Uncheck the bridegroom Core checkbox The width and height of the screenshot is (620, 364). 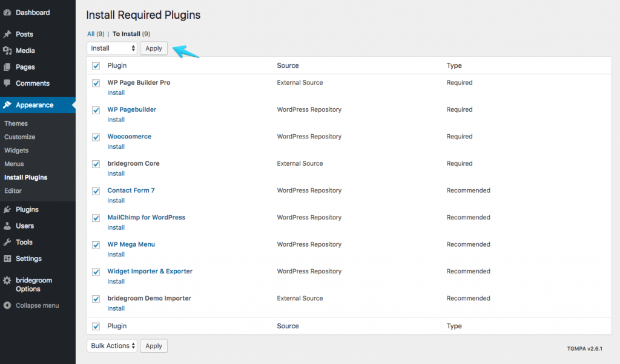96,164
